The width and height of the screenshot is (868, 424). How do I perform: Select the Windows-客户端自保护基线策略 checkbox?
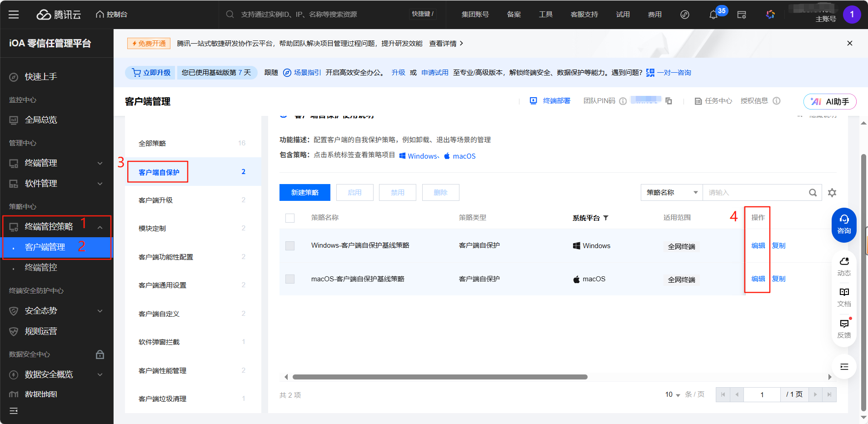pyautogui.click(x=289, y=245)
